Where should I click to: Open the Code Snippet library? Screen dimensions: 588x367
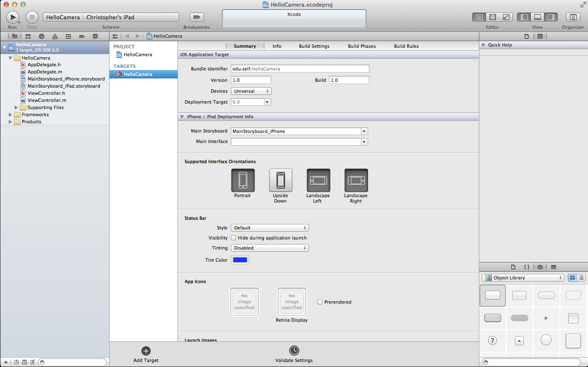pos(527,267)
